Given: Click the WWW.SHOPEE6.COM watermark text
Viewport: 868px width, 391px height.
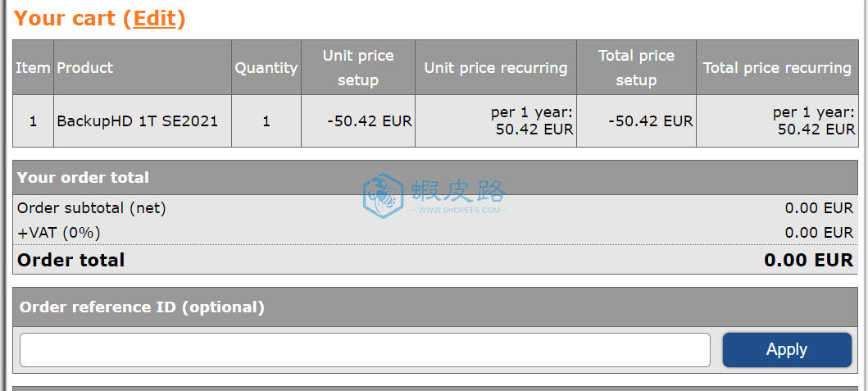Looking at the screenshot, I should [x=460, y=210].
